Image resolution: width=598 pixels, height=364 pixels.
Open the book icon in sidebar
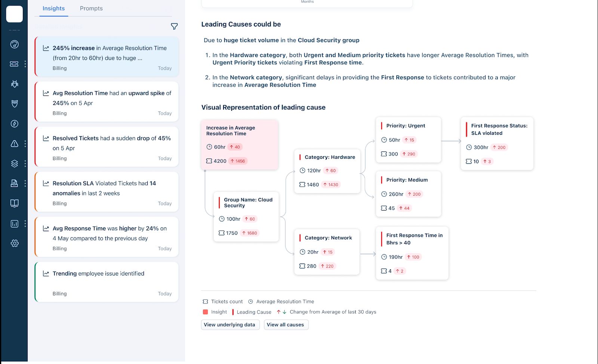pos(14,203)
